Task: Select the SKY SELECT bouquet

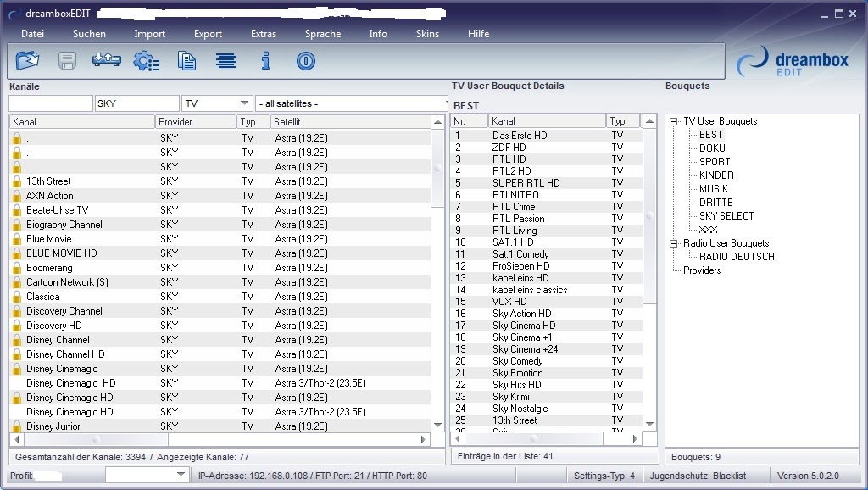Action: pos(726,216)
